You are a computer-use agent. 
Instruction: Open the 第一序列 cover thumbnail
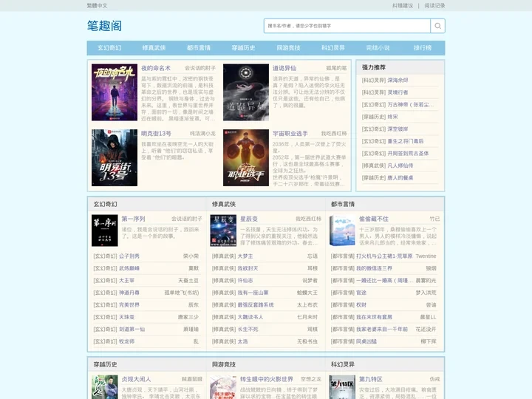coord(105,231)
